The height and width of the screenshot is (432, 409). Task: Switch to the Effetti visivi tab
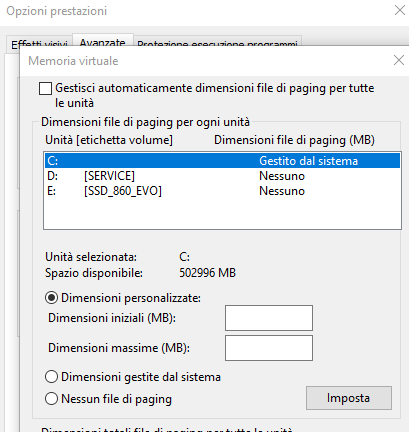[39, 44]
